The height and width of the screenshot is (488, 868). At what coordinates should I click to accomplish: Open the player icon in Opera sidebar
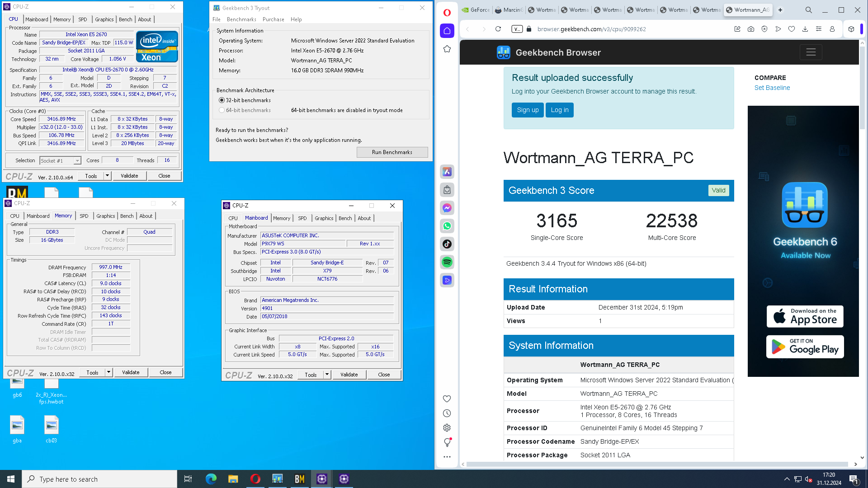(447, 280)
